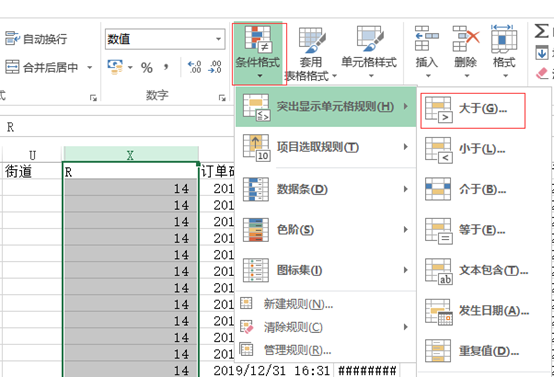Click the decrease decimal places icon
Image resolution: width=554 pixels, height=377 pixels.
(x=215, y=67)
